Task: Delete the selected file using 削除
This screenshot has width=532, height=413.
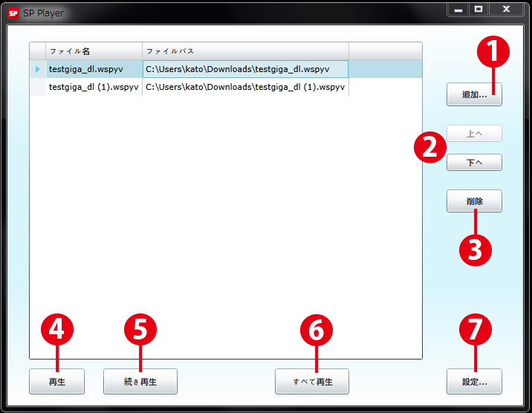Action: [474, 201]
